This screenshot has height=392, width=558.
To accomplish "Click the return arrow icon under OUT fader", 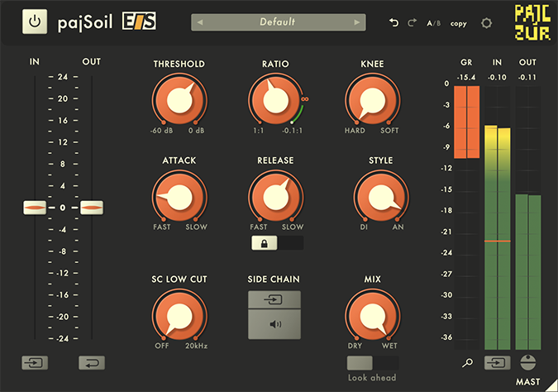I will coord(91,362).
